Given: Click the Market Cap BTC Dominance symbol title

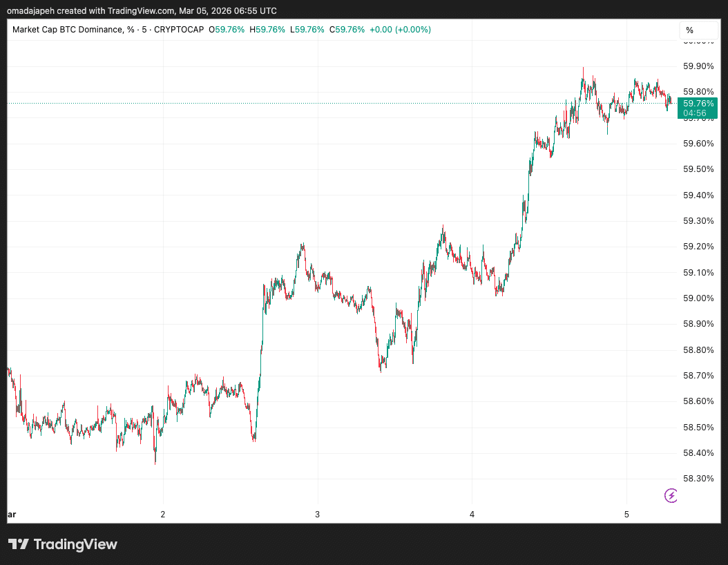Looking at the screenshot, I should pos(68,30).
